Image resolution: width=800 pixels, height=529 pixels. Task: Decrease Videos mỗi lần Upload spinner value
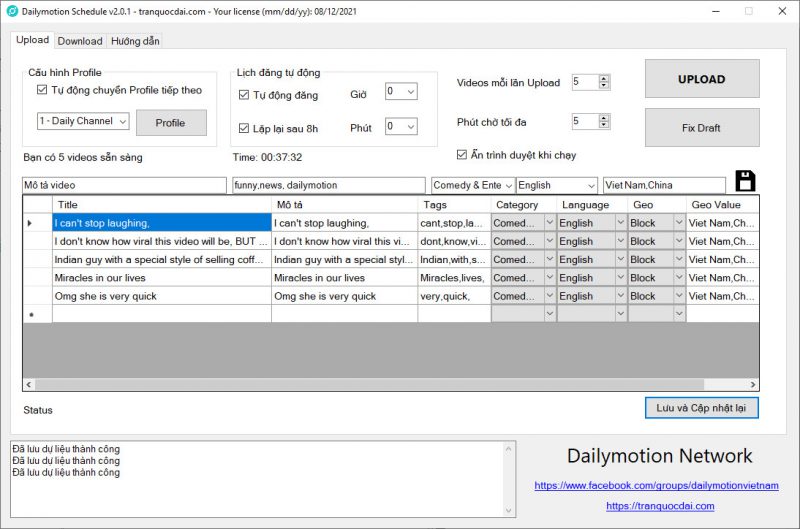point(604,85)
